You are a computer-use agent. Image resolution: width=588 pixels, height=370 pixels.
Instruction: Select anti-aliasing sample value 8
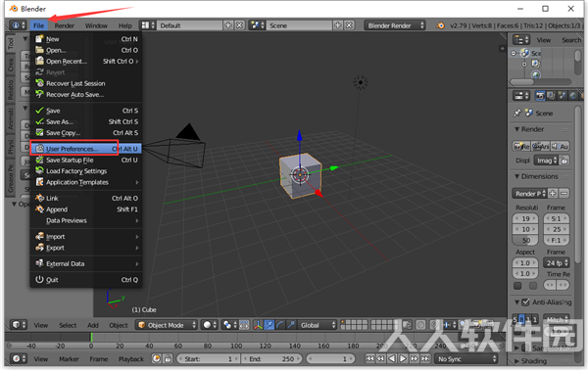click(521, 319)
